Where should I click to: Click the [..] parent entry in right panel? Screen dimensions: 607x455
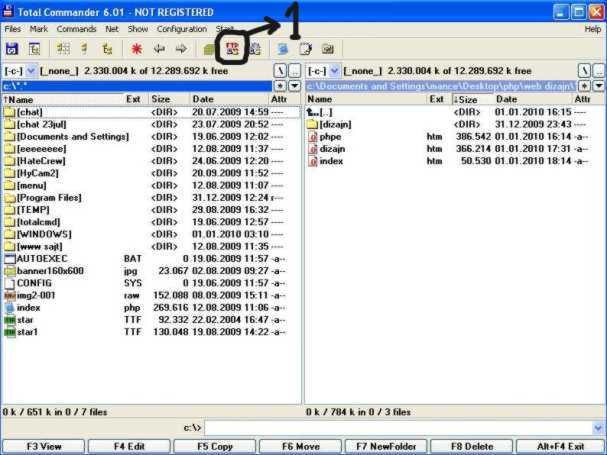click(x=455, y=112)
